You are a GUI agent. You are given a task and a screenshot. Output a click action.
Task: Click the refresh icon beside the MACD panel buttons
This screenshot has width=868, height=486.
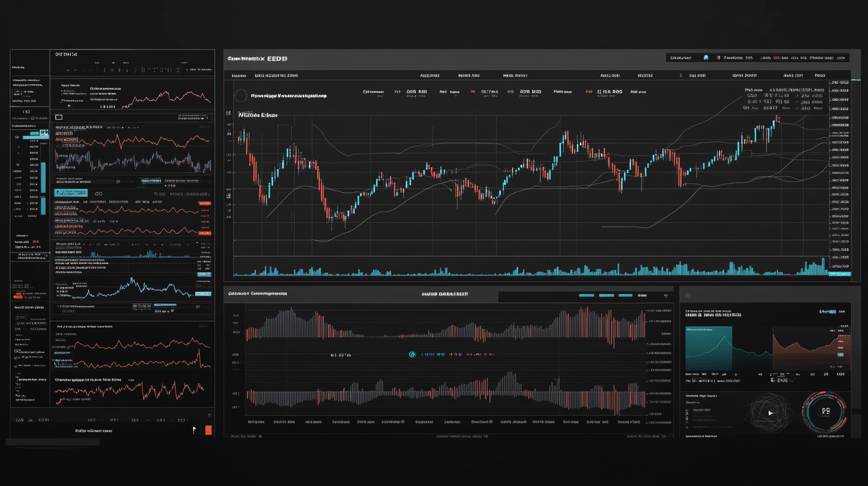click(x=666, y=295)
